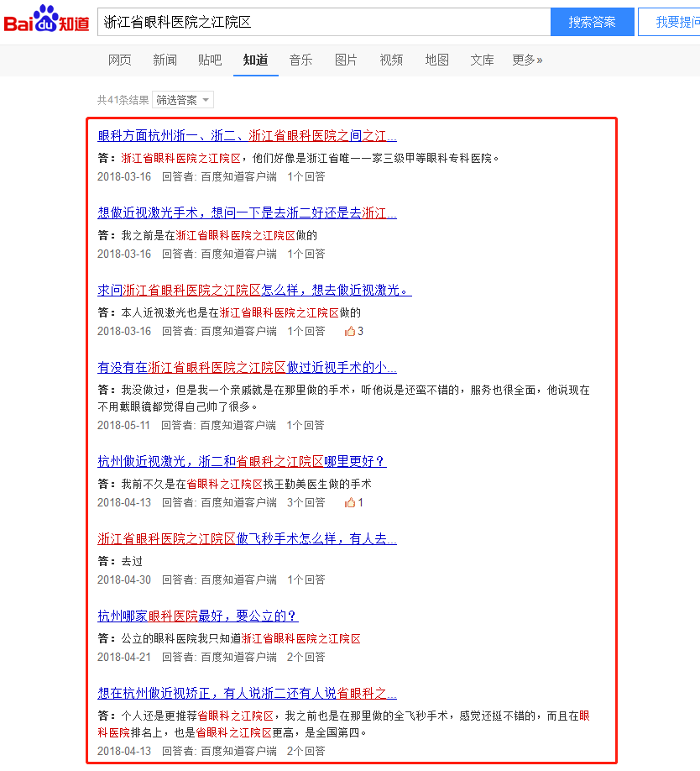The image size is (700, 771).
Task: Click the date 2018-05-11
Action: [123, 425]
